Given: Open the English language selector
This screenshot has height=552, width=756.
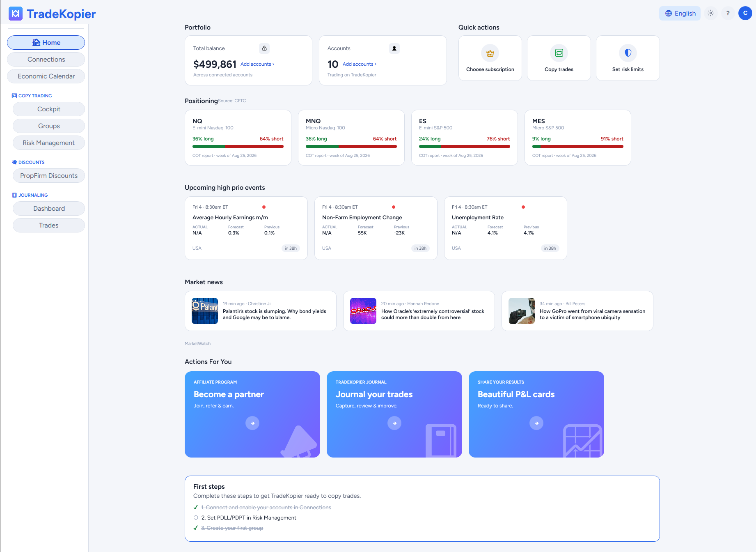Looking at the screenshot, I should (x=680, y=13).
